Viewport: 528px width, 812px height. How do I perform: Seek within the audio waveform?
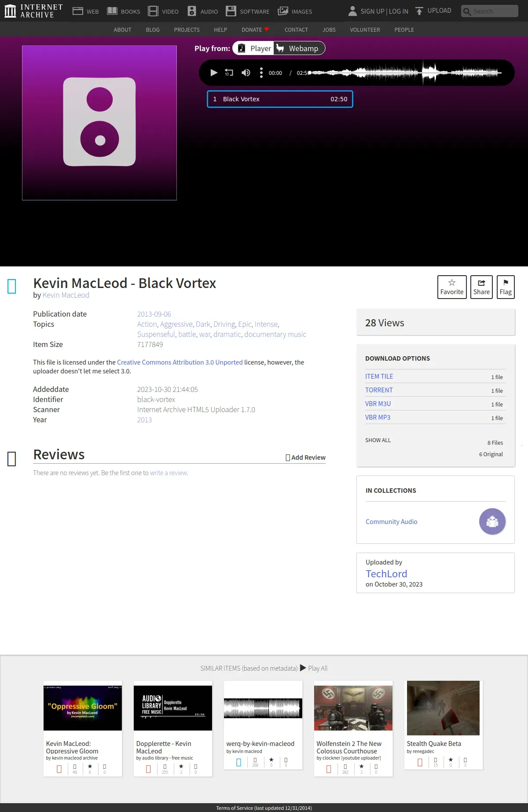(405, 73)
